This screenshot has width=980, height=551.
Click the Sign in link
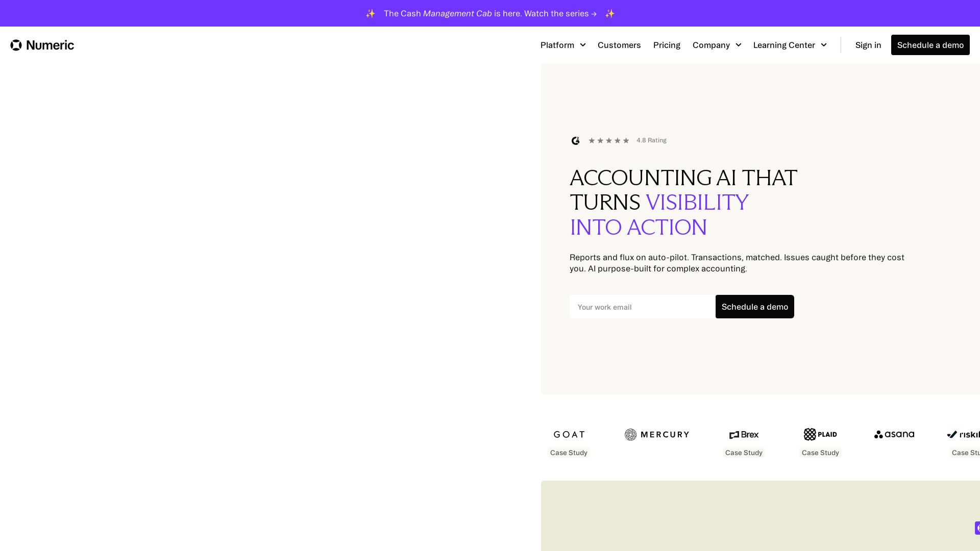tap(868, 45)
